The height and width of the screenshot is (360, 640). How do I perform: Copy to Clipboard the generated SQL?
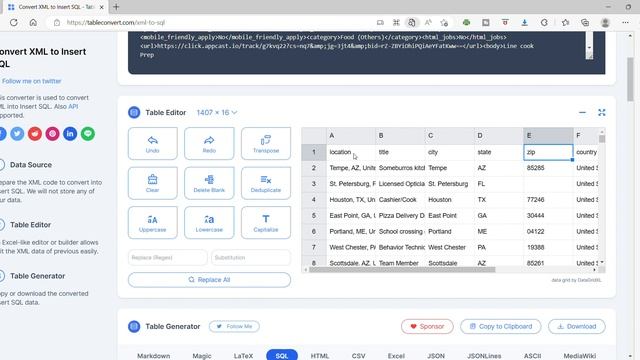point(501,326)
